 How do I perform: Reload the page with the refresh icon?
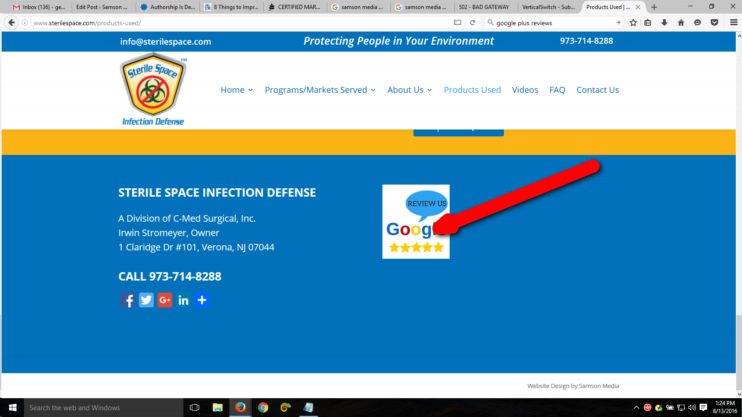tap(472, 23)
